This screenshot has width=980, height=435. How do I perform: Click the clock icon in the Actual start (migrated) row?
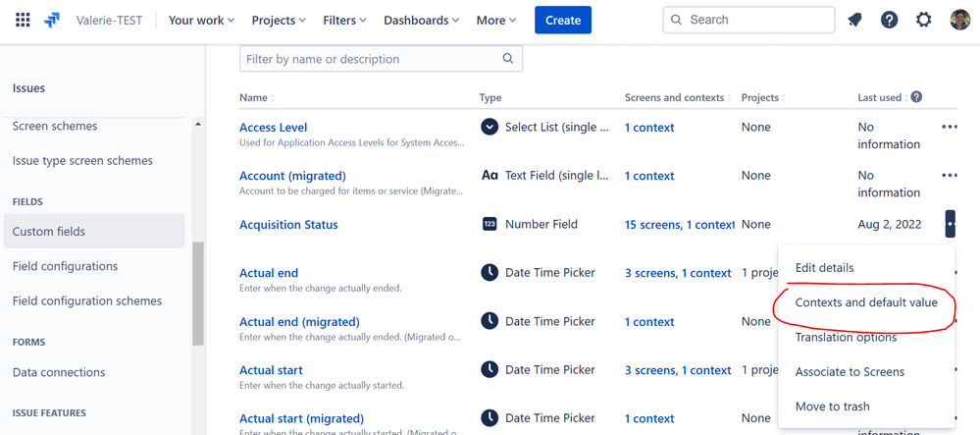490,418
